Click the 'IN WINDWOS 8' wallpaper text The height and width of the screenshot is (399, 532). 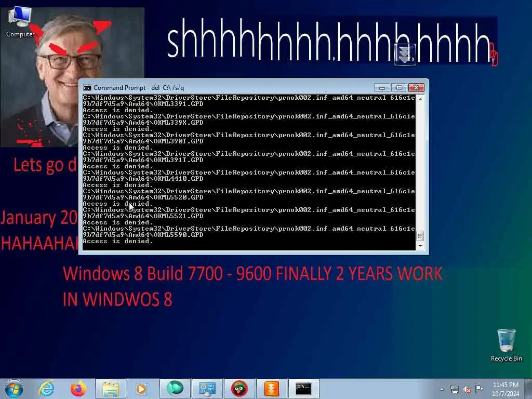click(117, 299)
